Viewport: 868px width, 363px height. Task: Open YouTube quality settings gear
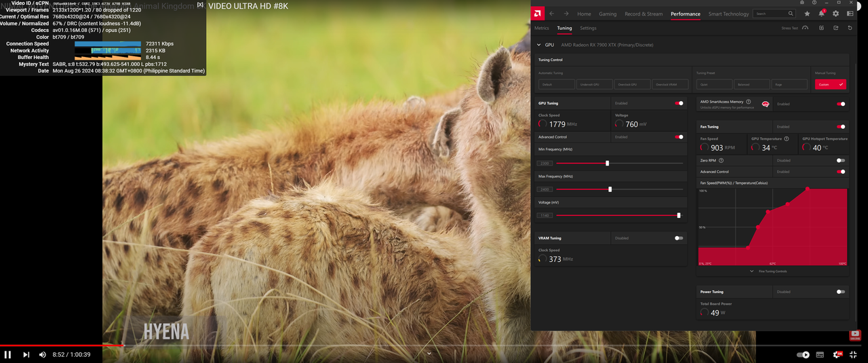tap(837, 354)
